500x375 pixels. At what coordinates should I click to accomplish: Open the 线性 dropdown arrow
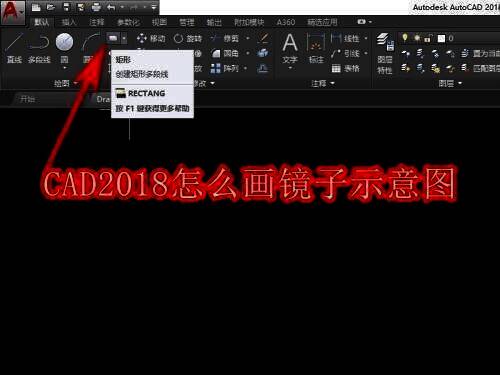pyautogui.click(x=366, y=38)
